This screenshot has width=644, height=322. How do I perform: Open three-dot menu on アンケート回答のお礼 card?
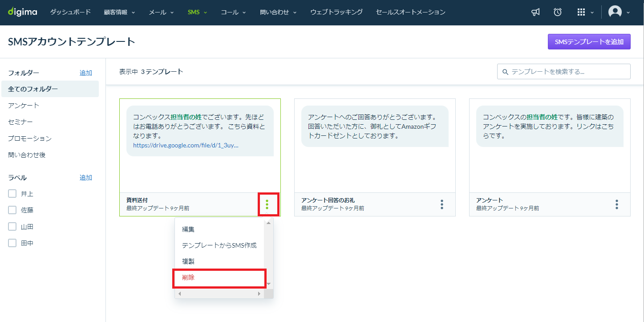(x=442, y=204)
